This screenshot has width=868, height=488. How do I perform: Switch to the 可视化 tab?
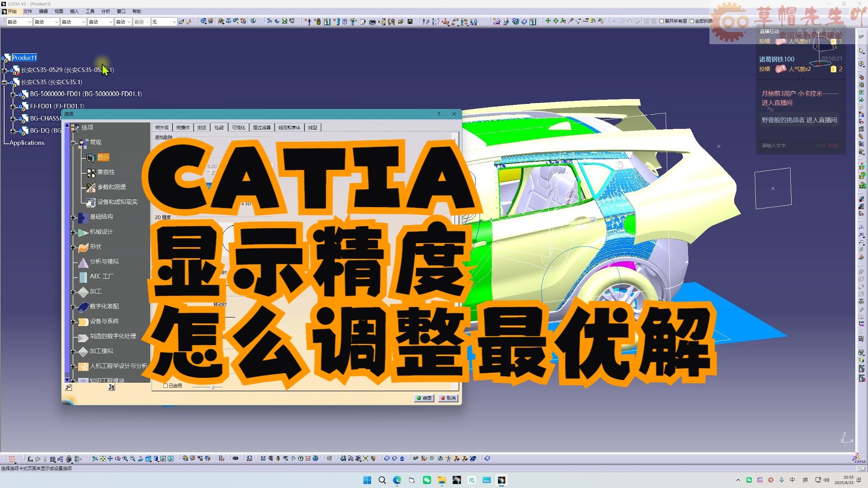click(238, 128)
